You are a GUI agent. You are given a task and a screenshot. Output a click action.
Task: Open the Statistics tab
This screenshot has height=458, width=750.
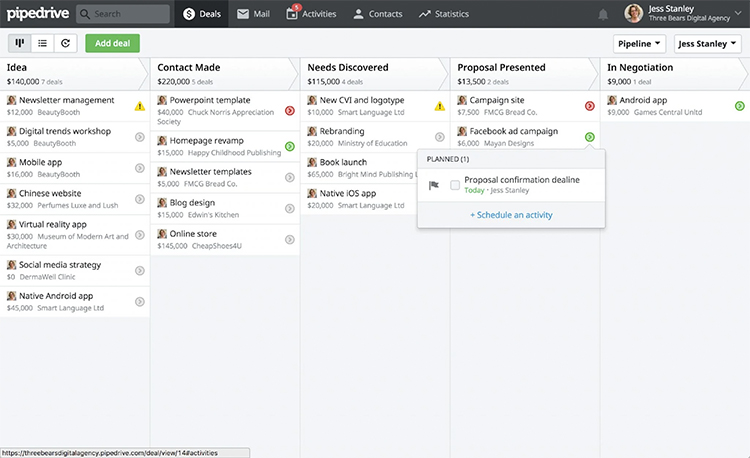coord(444,14)
